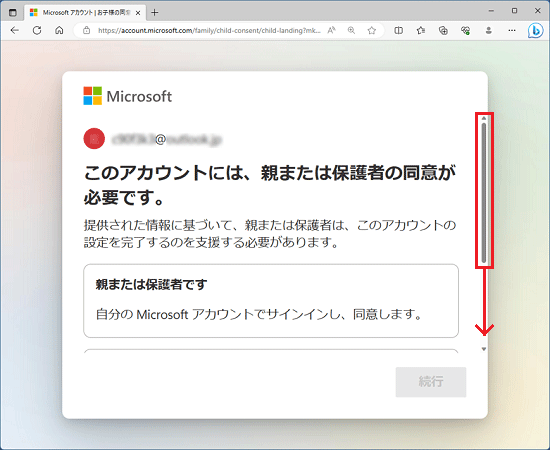The width and height of the screenshot is (550, 450).
Task: Open the Collections panel
Action: (x=443, y=31)
